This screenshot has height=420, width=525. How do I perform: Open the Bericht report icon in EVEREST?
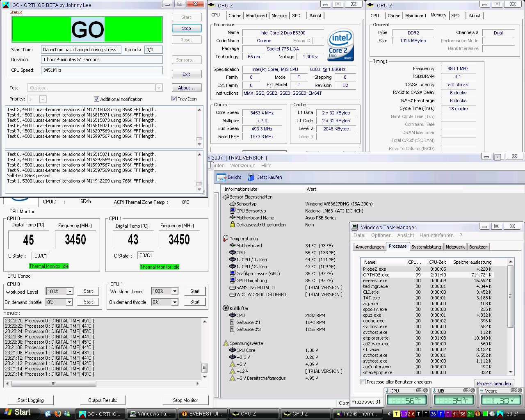point(221,177)
